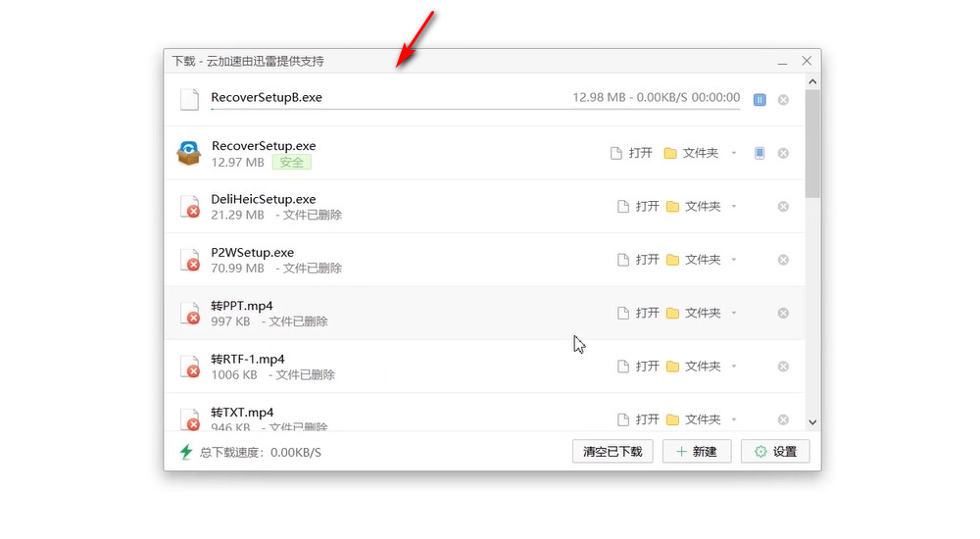Click the 安全 badge under RecoverSetup.exe

click(x=292, y=163)
